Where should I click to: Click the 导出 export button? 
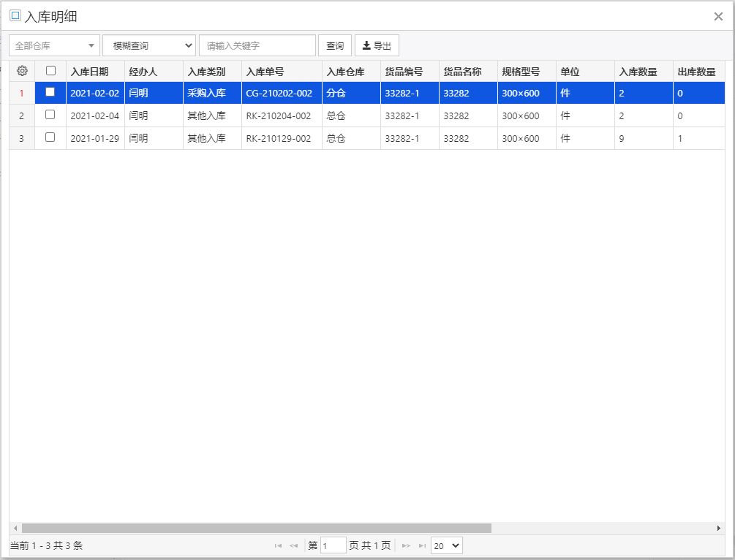[377, 45]
